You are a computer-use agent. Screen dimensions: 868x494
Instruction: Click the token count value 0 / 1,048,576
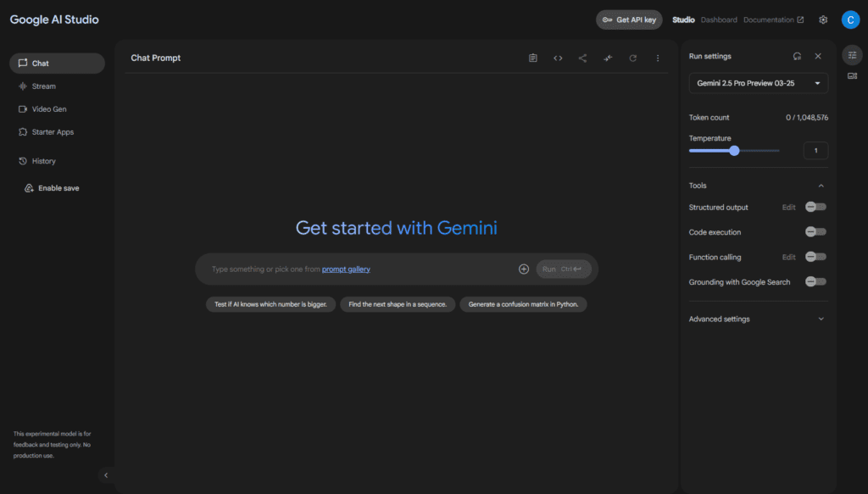(x=807, y=118)
